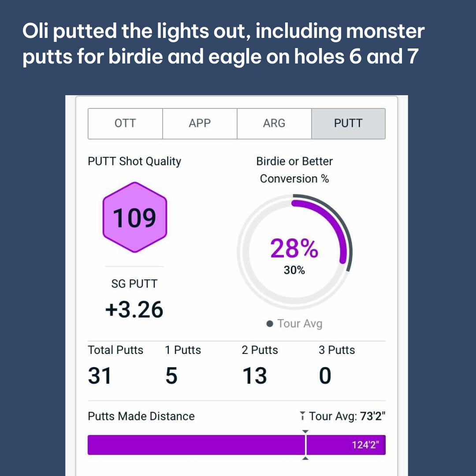Click the Tour Avg 73'2" label
The width and height of the screenshot is (476, 476).
(347, 416)
